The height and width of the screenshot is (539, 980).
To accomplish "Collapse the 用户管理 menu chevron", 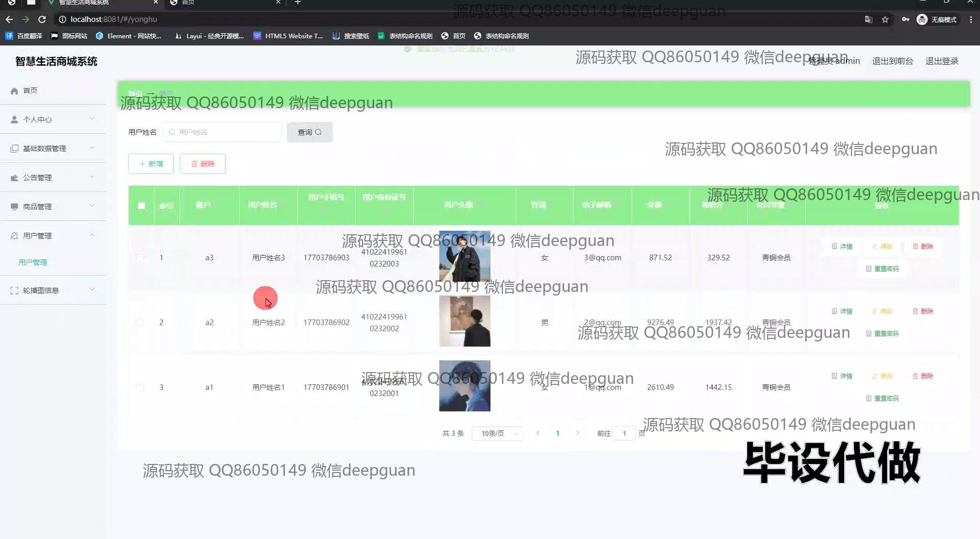I will point(92,235).
